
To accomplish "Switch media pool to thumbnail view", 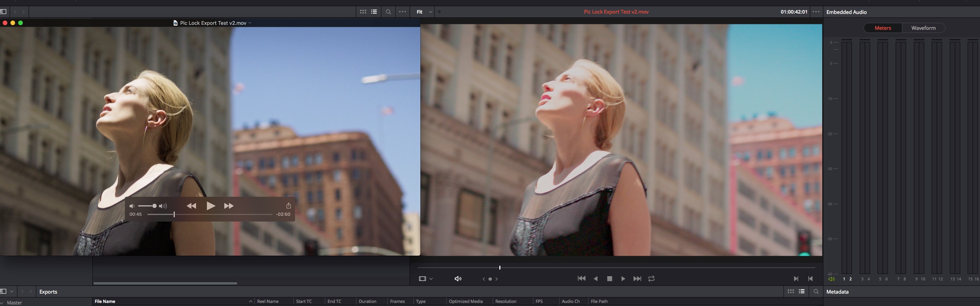I will 790,291.
